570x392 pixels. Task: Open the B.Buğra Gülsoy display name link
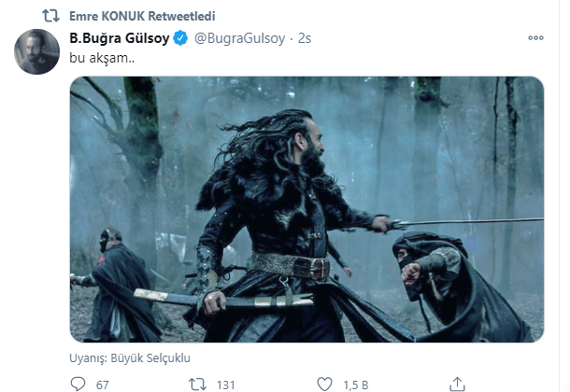click(120, 38)
